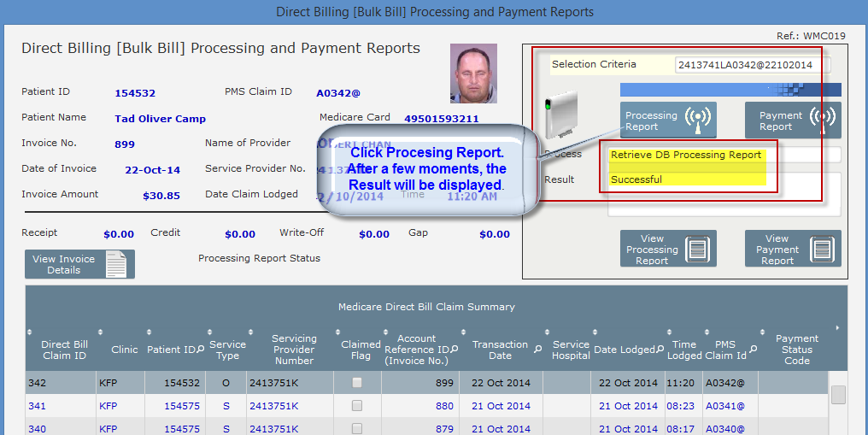Click View Invoice Details button
This screenshot has height=435, width=868.
click(x=79, y=264)
